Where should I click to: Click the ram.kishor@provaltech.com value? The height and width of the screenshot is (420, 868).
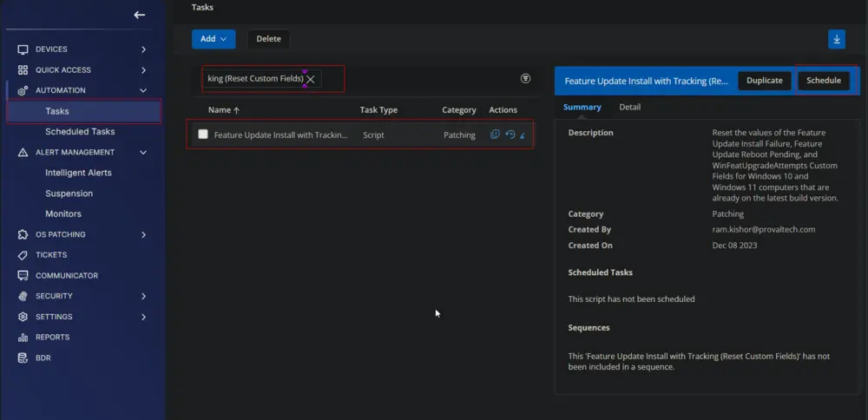tap(763, 230)
